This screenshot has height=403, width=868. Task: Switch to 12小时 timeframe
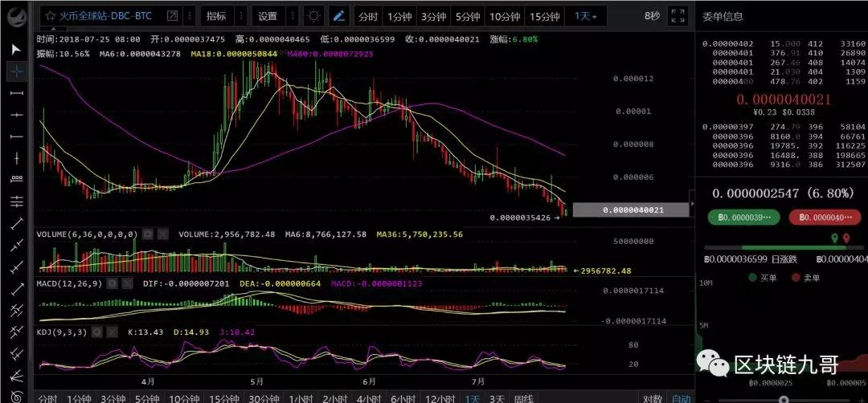click(x=440, y=399)
